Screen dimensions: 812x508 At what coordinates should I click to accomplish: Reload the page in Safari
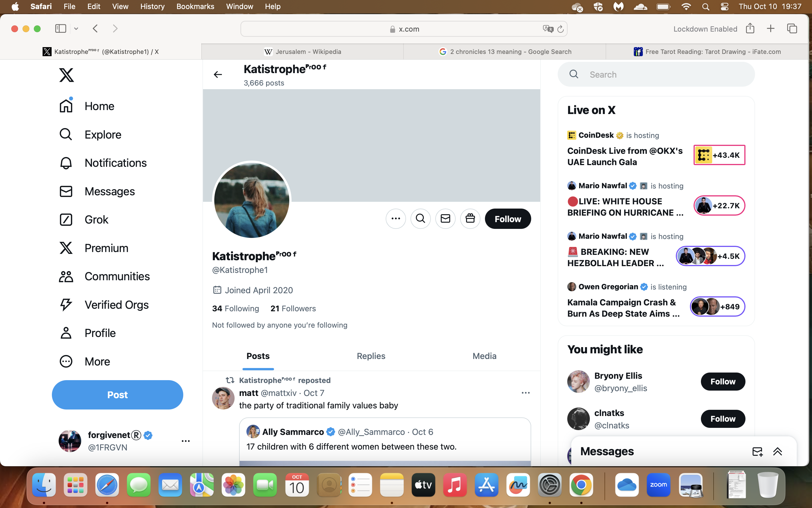[x=560, y=29]
